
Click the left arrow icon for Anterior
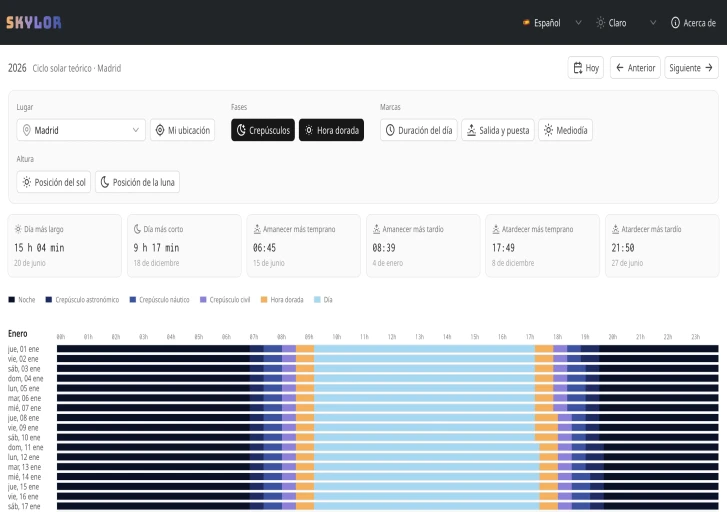click(620, 68)
